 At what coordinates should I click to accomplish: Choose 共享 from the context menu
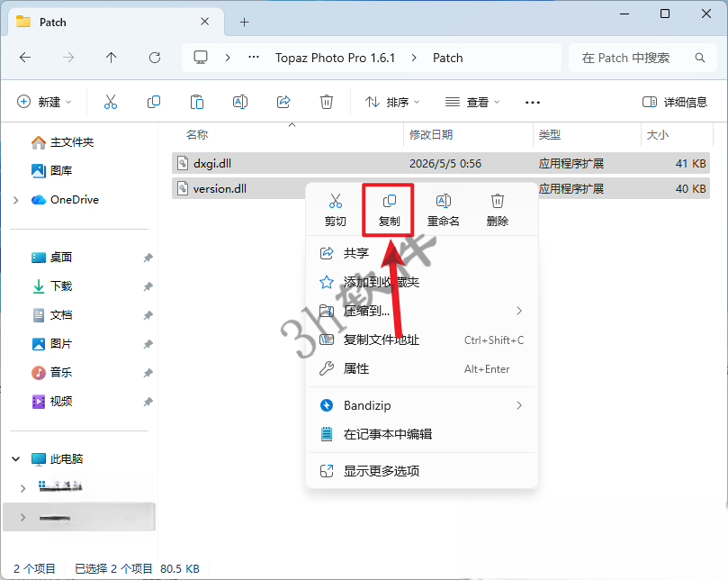(x=421, y=253)
